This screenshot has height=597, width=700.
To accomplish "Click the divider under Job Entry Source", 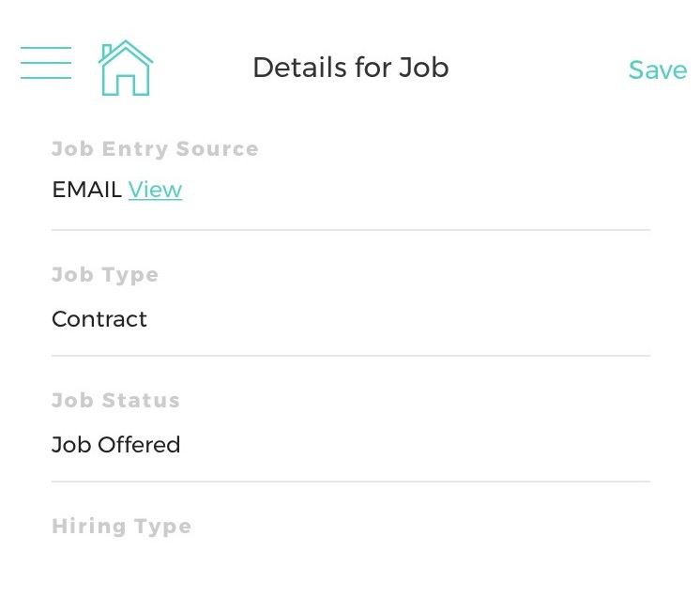I will click(350, 230).
